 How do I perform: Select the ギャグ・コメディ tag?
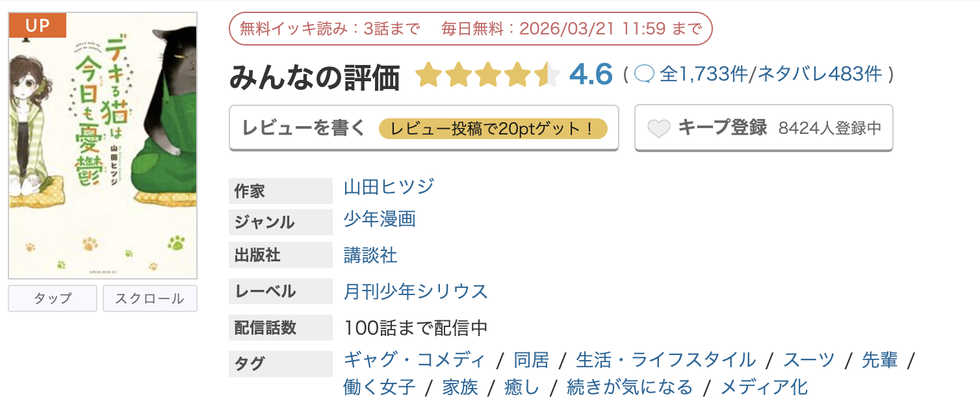(413, 359)
